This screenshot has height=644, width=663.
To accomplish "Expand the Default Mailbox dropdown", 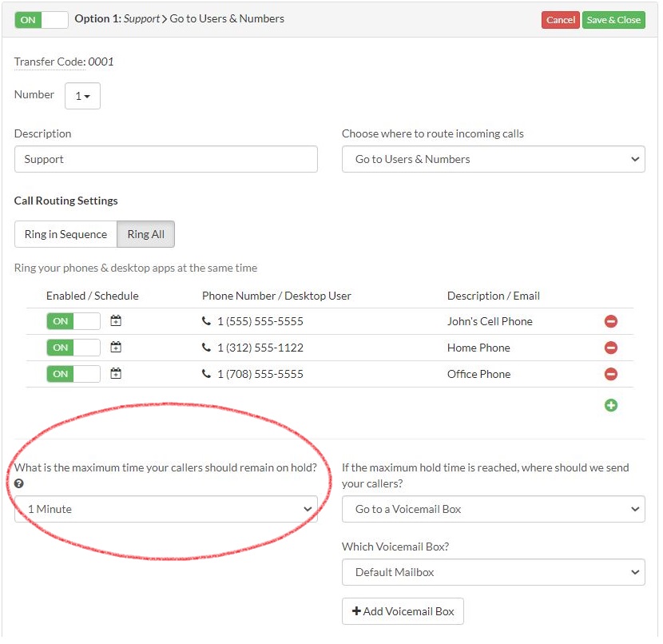I will tap(493, 572).
